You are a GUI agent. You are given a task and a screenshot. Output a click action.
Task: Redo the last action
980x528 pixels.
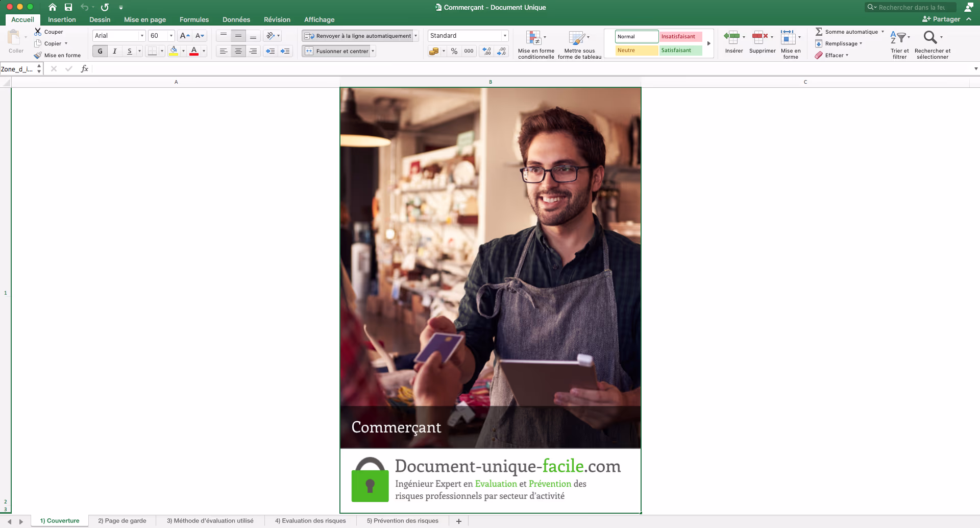(105, 7)
